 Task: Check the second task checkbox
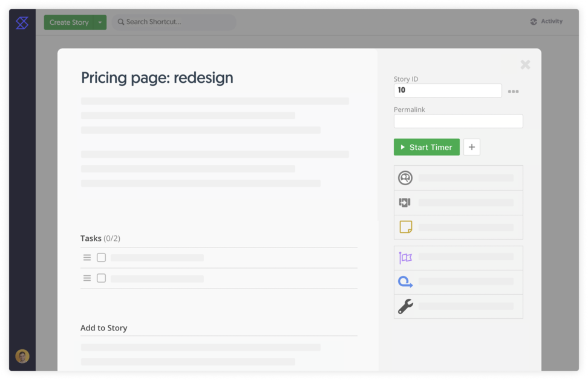[x=101, y=278]
